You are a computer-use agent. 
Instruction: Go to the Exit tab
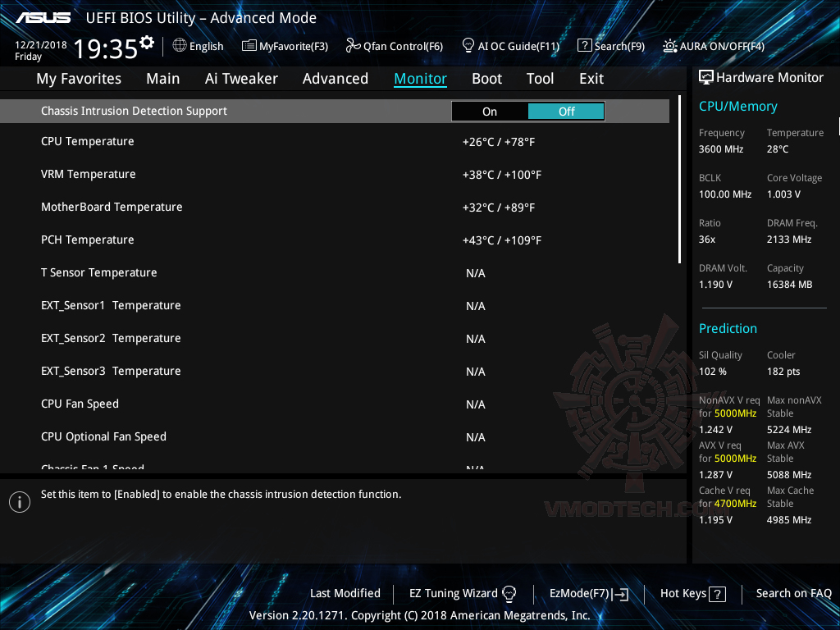click(x=591, y=79)
